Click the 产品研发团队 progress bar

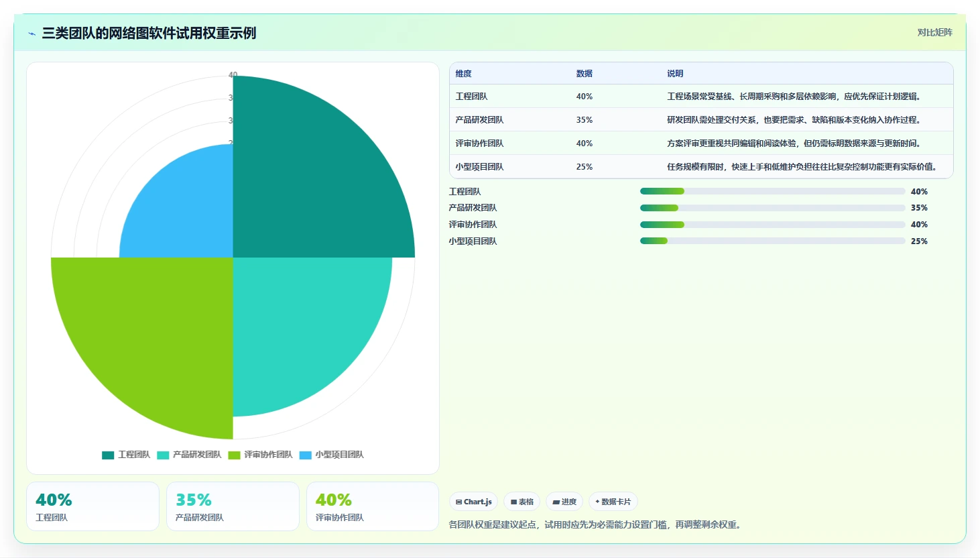[x=772, y=208]
